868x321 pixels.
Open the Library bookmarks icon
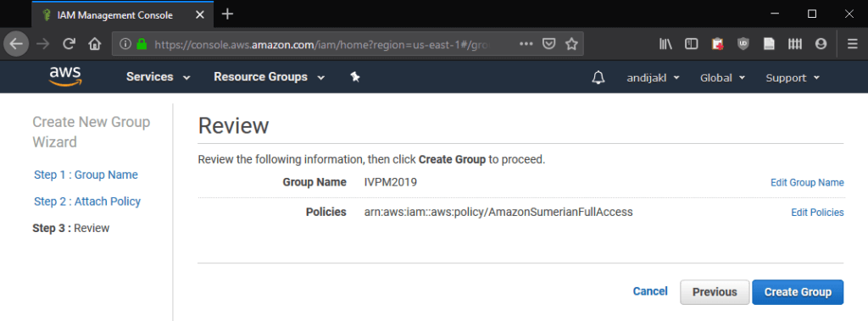point(665,44)
